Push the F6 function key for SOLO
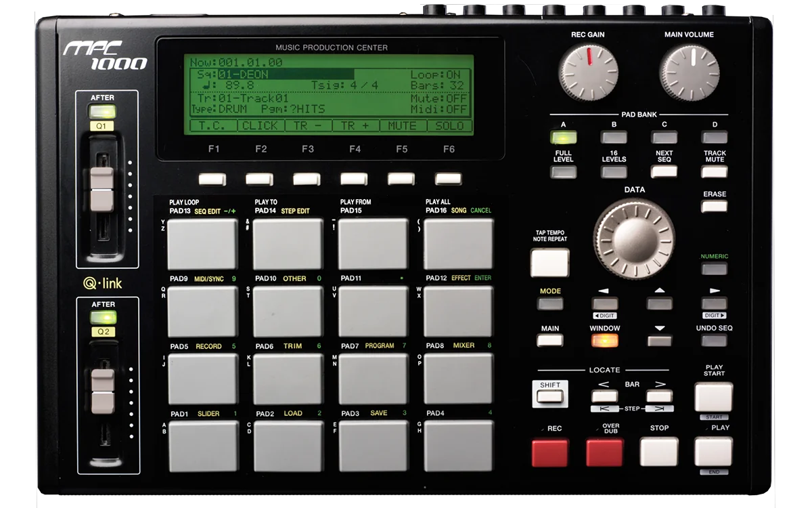 (x=448, y=179)
